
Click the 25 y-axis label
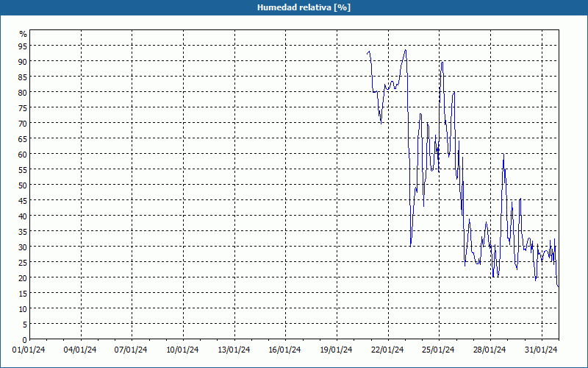point(23,262)
